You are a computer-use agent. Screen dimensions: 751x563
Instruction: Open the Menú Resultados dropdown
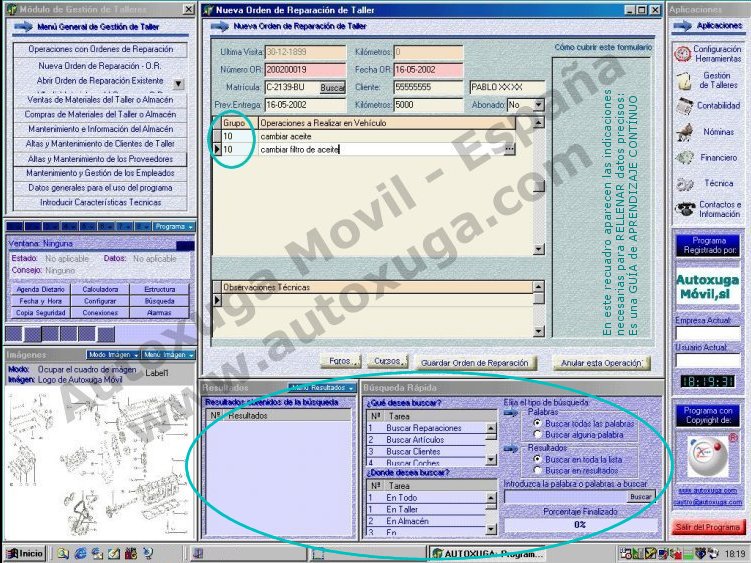(x=321, y=388)
